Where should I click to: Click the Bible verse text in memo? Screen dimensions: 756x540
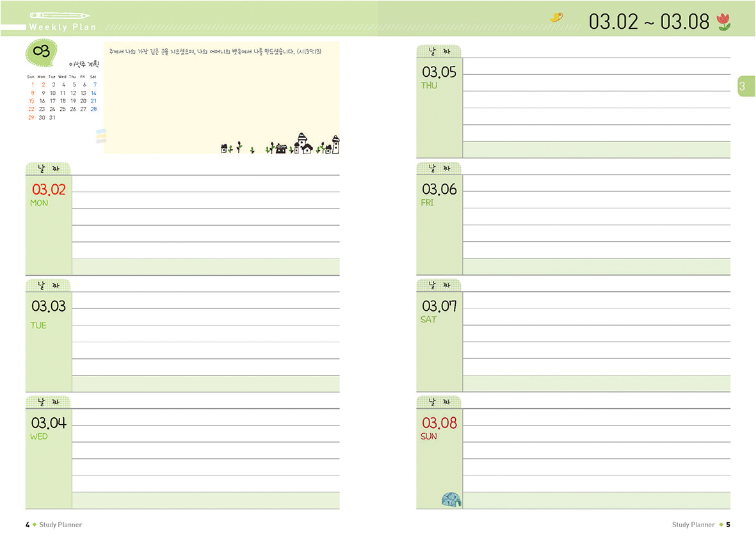click(x=215, y=51)
